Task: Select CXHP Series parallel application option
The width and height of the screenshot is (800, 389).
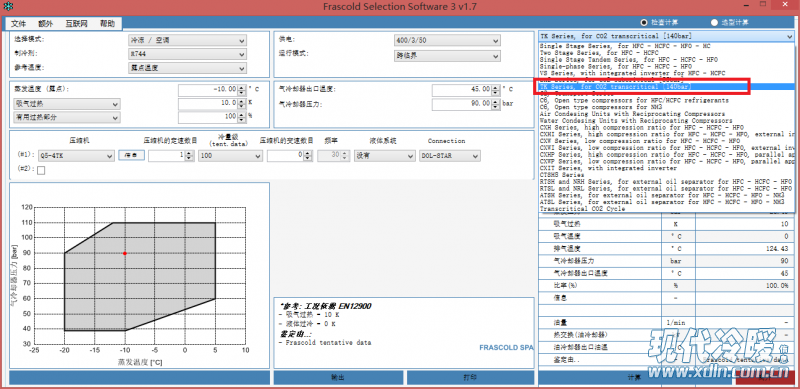Action: click(666, 155)
